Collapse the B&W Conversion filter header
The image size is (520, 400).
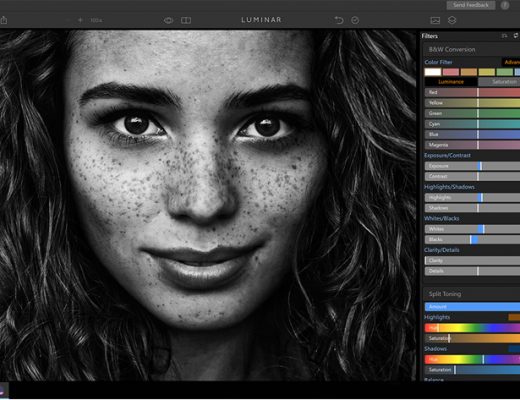tap(471, 50)
